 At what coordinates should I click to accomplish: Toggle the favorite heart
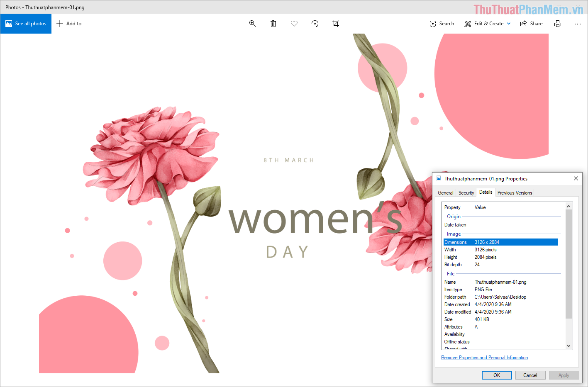[294, 24]
